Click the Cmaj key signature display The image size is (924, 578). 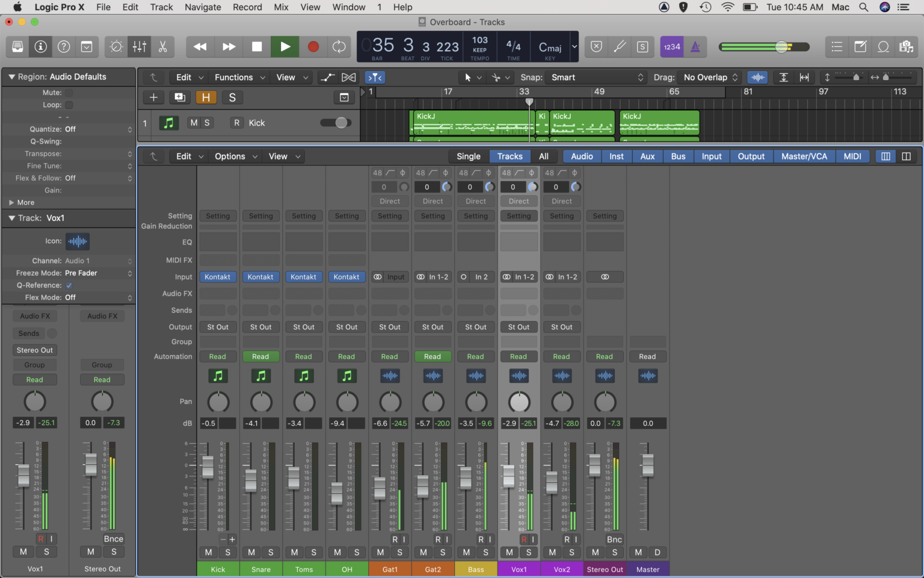548,46
